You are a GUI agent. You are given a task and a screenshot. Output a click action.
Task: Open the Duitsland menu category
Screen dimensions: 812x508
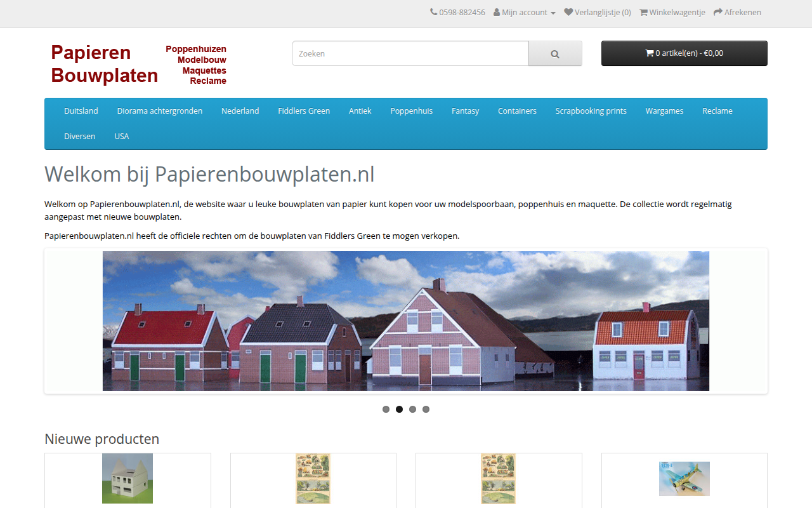(x=81, y=111)
